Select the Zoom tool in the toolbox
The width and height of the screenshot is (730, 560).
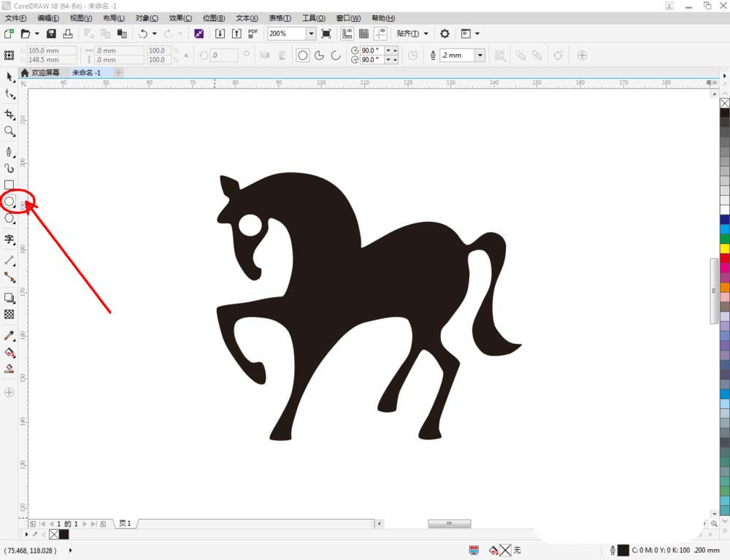coord(9,131)
